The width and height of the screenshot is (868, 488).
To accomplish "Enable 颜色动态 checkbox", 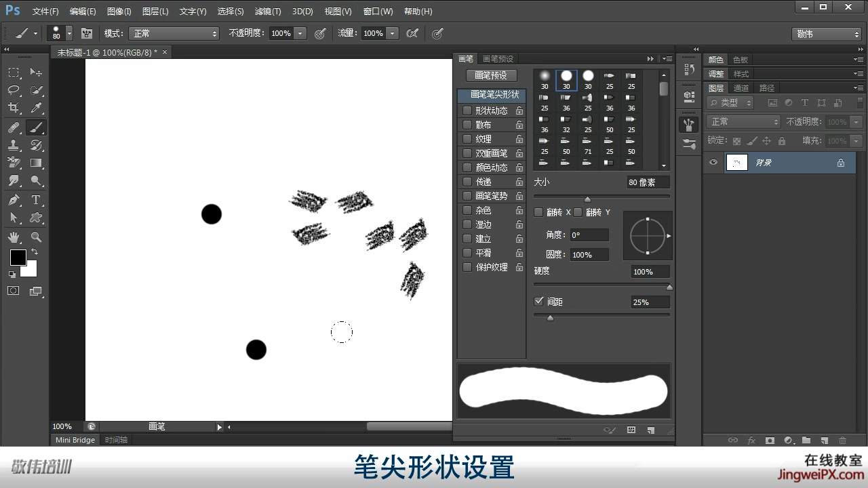I will [467, 167].
